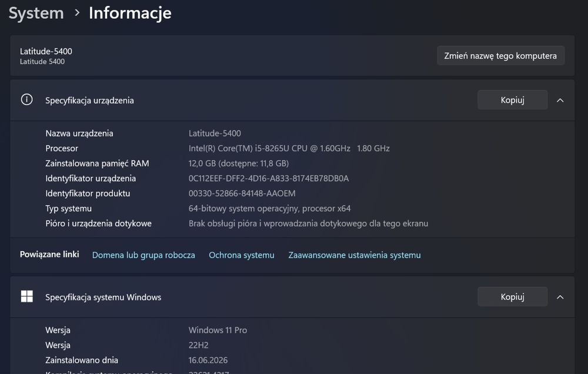This screenshot has height=374, width=588.
Task: Open Ochrona systemu link
Action: point(242,255)
